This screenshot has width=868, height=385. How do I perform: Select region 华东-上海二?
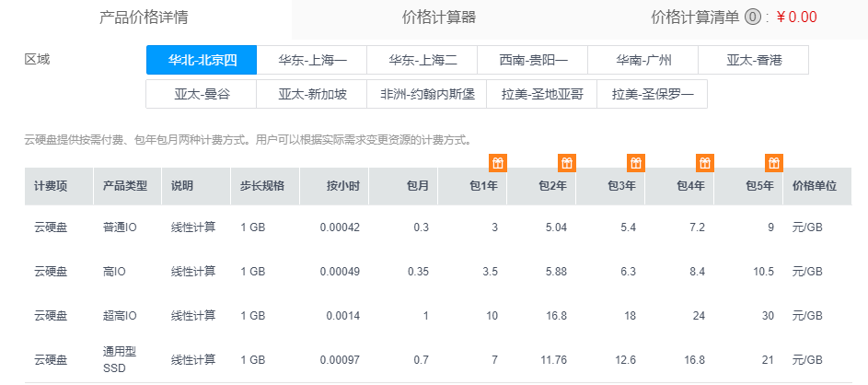(422, 60)
